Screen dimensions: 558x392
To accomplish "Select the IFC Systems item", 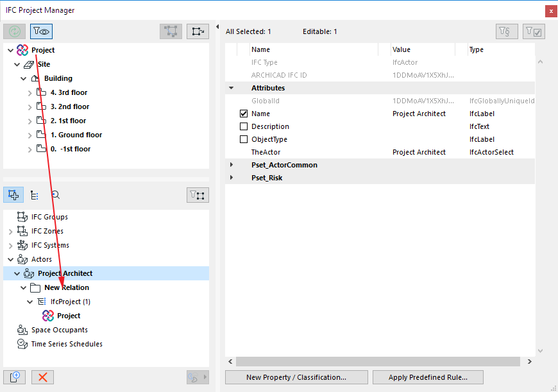I will tap(50, 245).
